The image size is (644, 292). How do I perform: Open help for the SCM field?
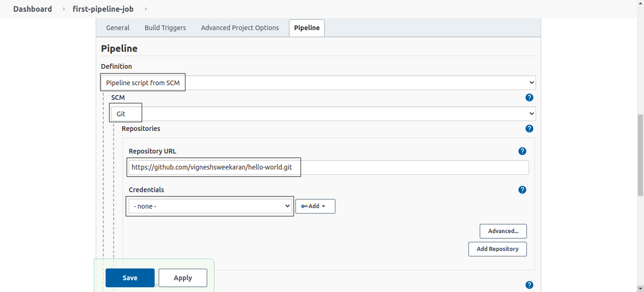[x=529, y=97]
